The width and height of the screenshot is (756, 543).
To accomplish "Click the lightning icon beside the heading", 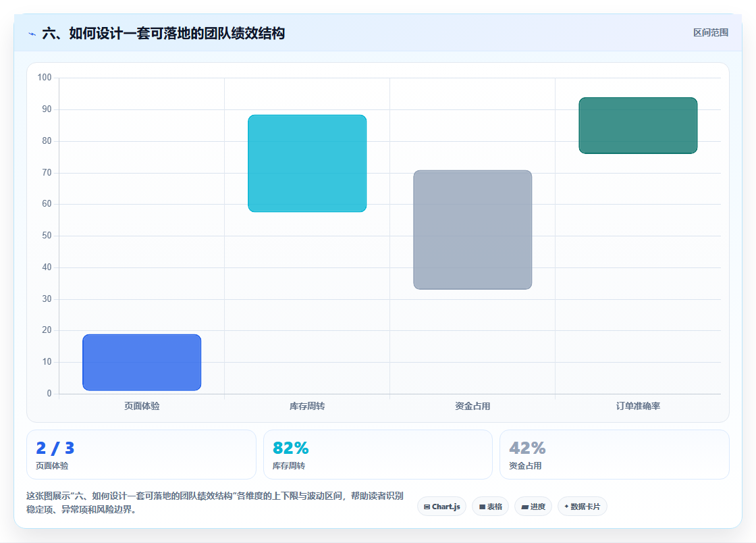I will [32, 34].
